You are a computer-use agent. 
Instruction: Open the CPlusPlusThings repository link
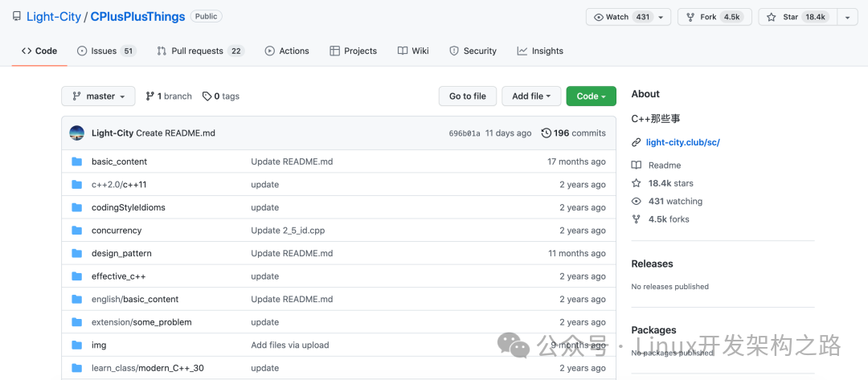[138, 17]
